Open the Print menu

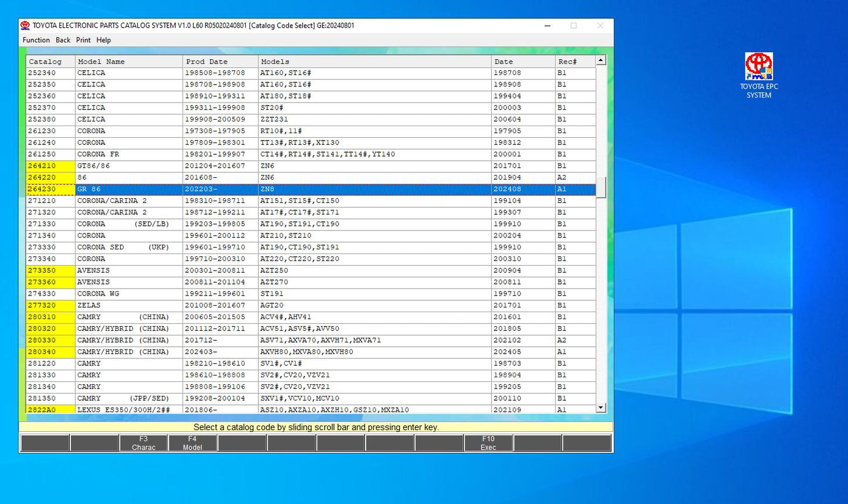[x=83, y=40]
